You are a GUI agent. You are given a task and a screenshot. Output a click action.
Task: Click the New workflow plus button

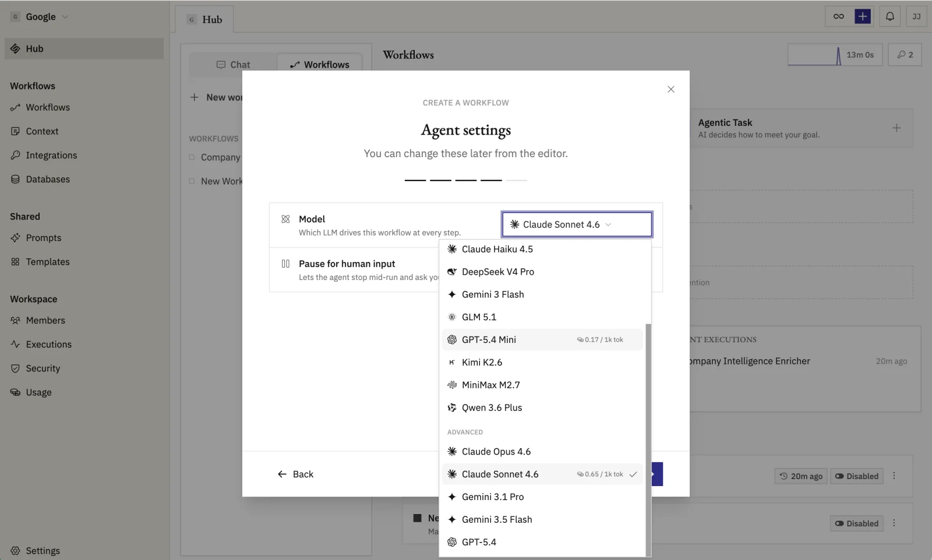point(195,97)
